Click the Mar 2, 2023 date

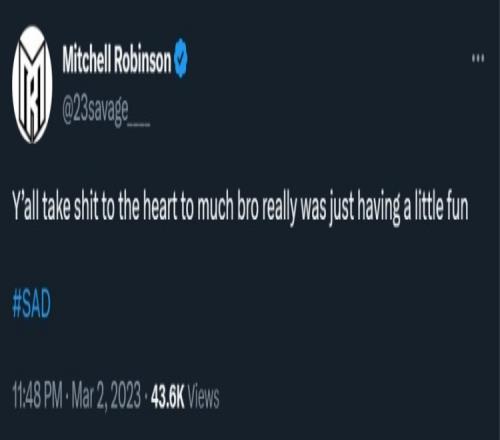[106, 397]
